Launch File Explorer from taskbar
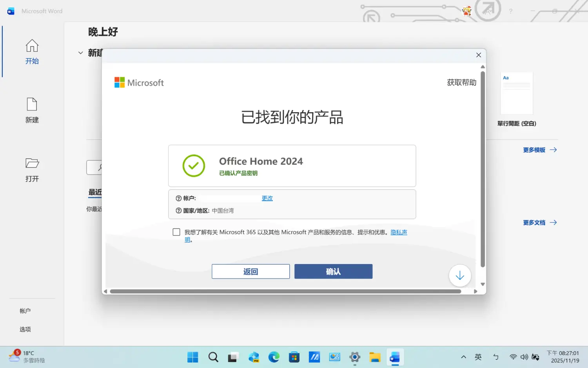This screenshot has height=368, width=588. click(x=375, y=357)
